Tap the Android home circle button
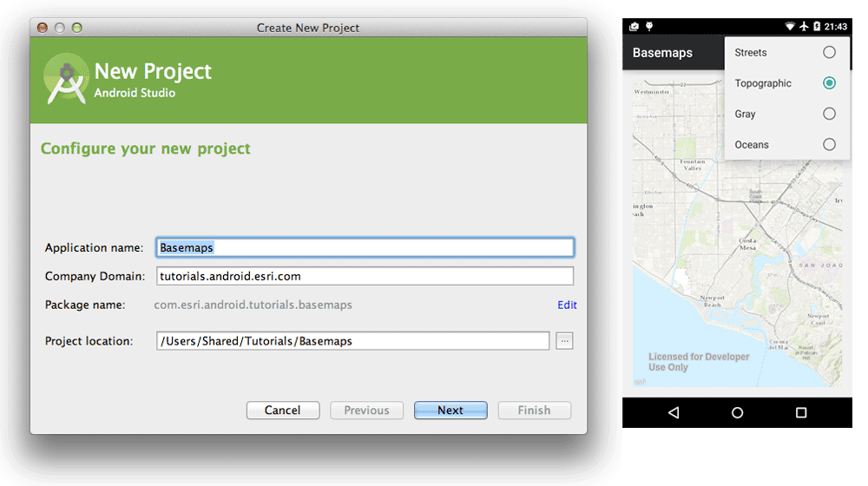This screenshot has width=868, height=486. point(737,412)
